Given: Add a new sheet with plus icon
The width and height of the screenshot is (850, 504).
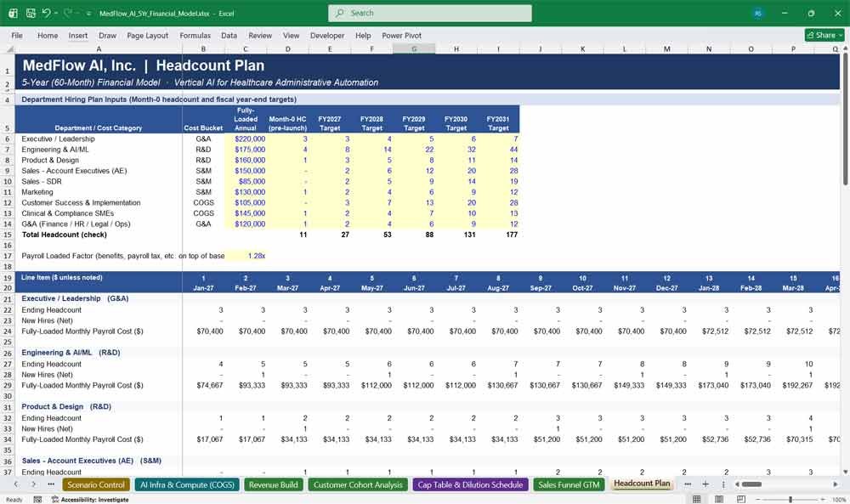Looking at the screenshot, I should click(705, 484).
